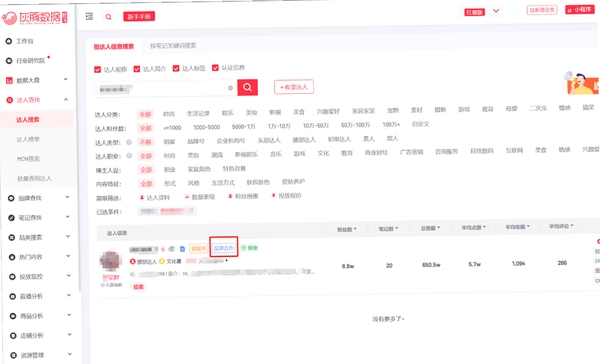The image size is (600, 364).
Task: Click the announcement banner with megaphone
Action: point(582,82)
